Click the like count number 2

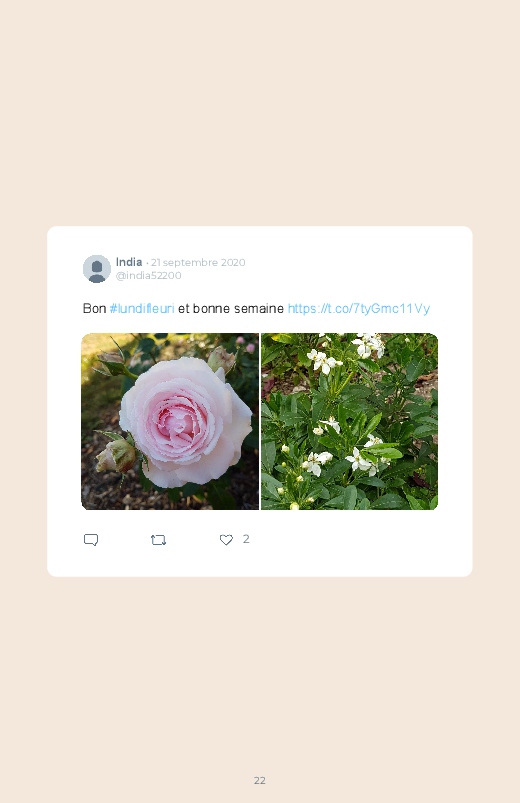coord(246,539)
